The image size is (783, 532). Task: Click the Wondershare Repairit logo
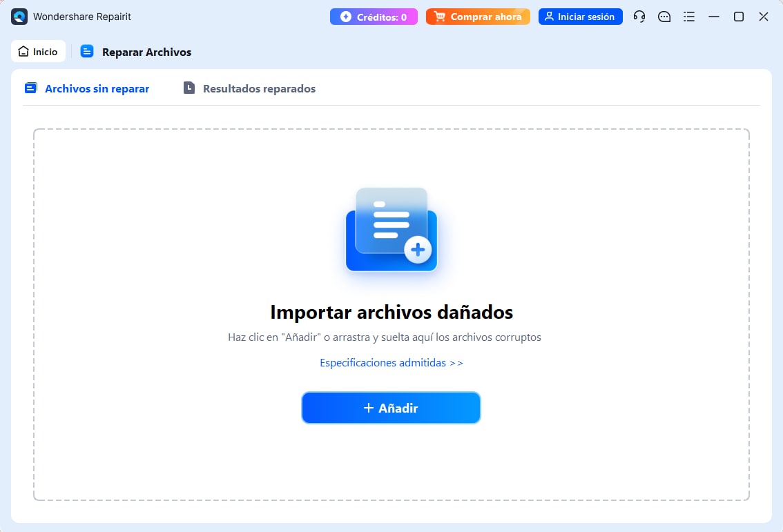pos(18,16)
